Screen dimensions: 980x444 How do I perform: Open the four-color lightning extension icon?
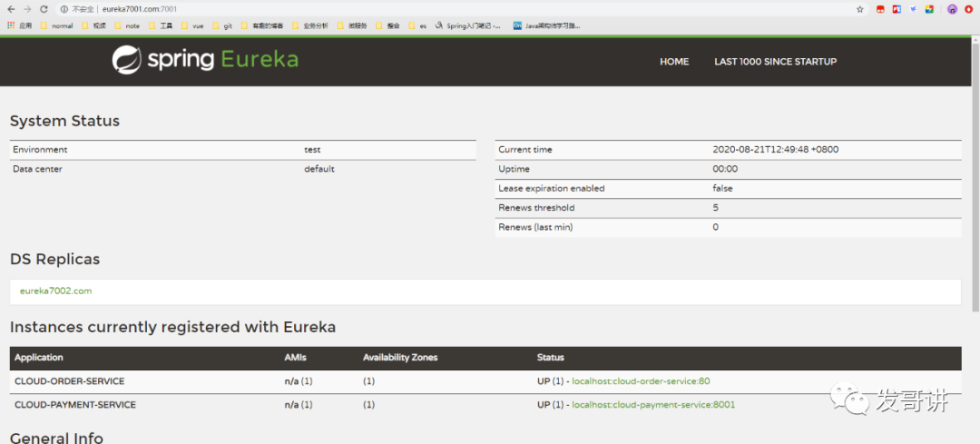[x=929, y=9]
